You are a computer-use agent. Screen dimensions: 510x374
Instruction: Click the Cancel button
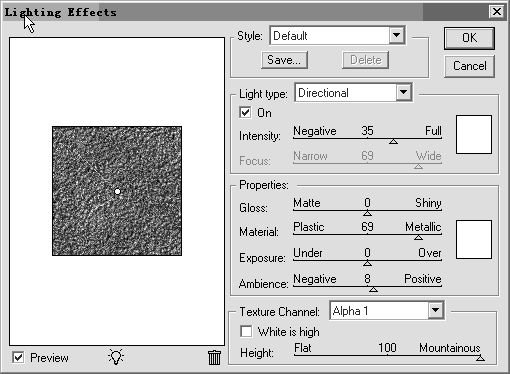[x=469, y=66]
